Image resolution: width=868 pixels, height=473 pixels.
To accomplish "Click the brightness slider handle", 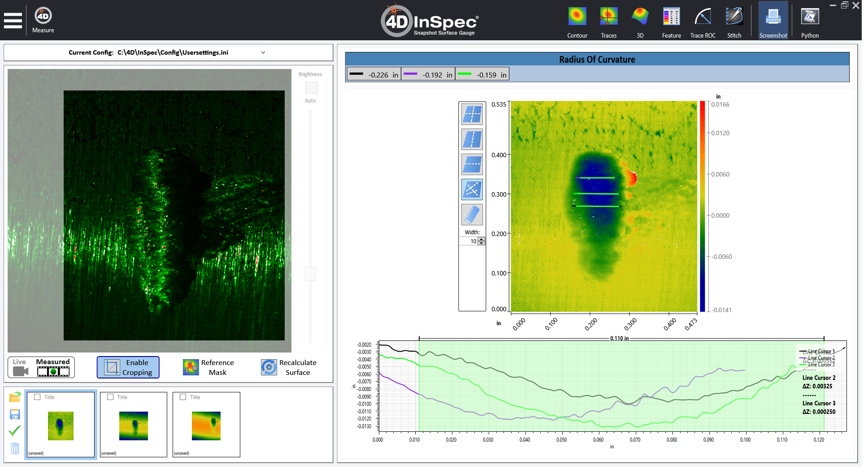I will [x=310, y=274].
